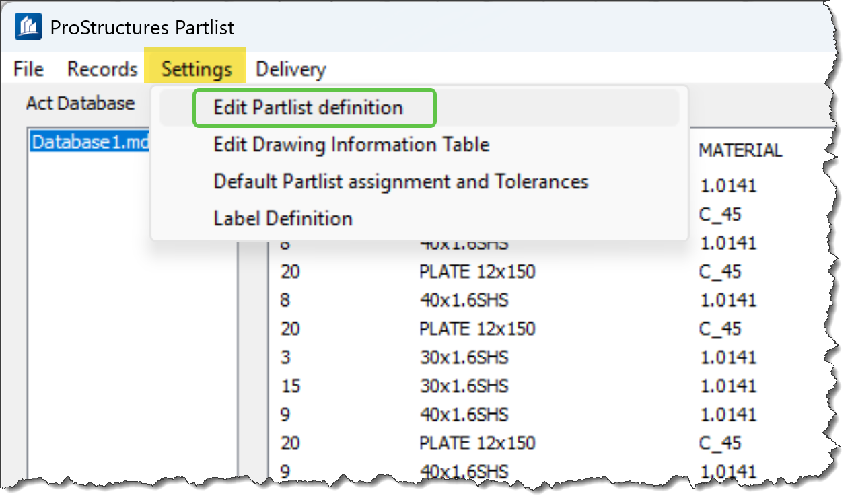The height and width of the screenshot is (504, 854).
Task: Click 30x1.6SHS in the quantity 15 row
Action: (464, 386)
